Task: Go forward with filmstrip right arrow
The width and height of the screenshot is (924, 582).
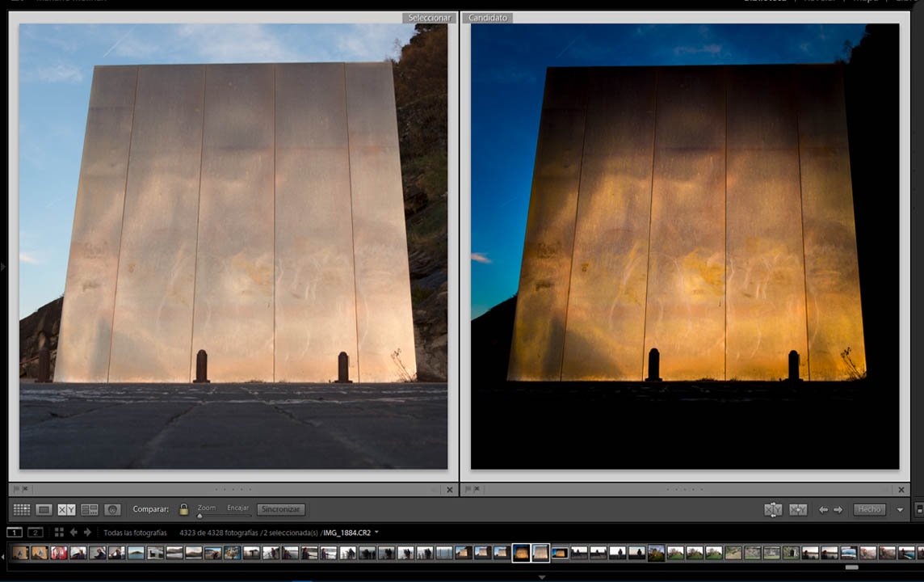Action: (x=87, y=533)
